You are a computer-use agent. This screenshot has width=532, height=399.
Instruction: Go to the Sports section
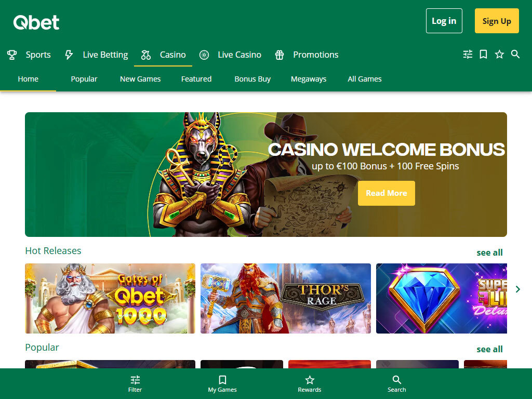coord(29,55)
